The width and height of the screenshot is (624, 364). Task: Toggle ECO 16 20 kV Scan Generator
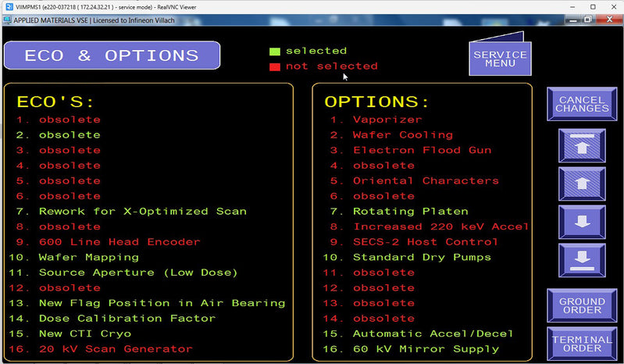point(100,349)
